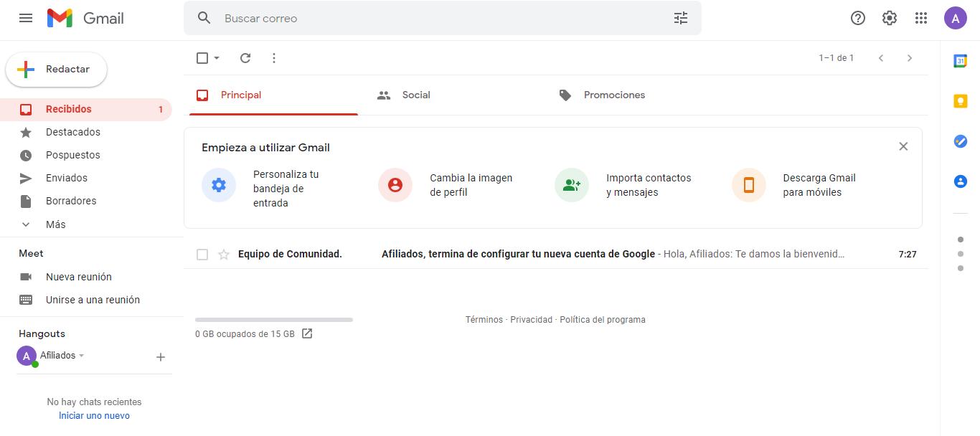Open Google Calendar side panel icon
The image size is (980, 436).
click(961, 61)
